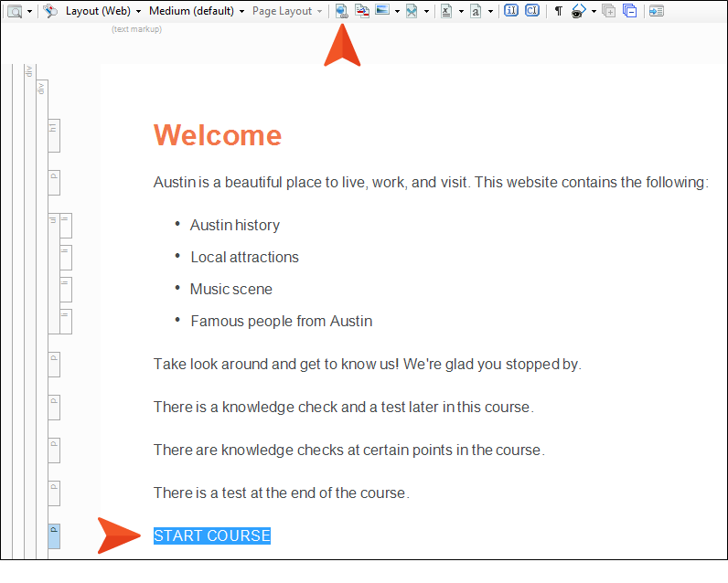Toggle the show/hide eye icon
The width and height of the screenshot is (728, 583).
coord(578,11)
